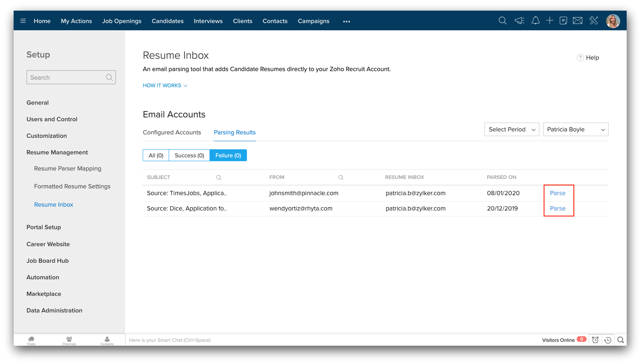This screenshot has height=364, width=642.
Task: Open Contacts module in top navigation
Action: (275, 21)
